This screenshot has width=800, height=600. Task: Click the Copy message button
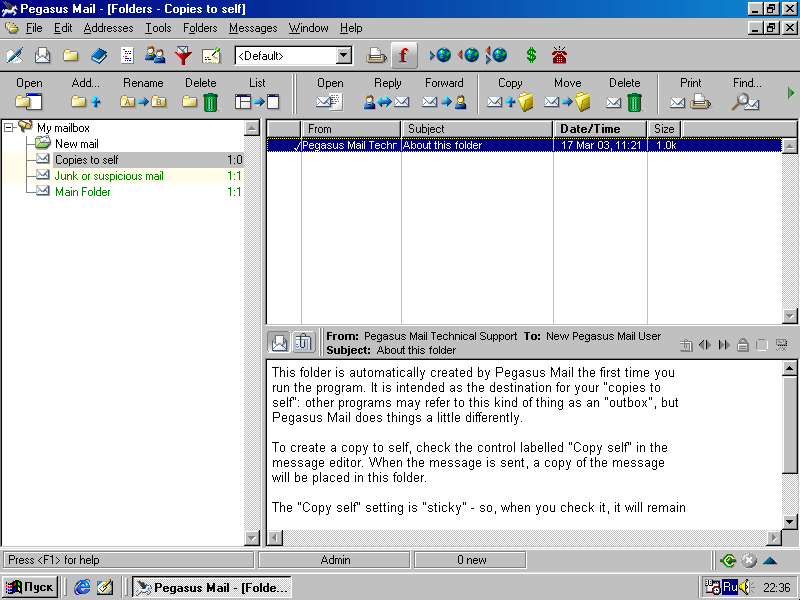pos(510,94)
